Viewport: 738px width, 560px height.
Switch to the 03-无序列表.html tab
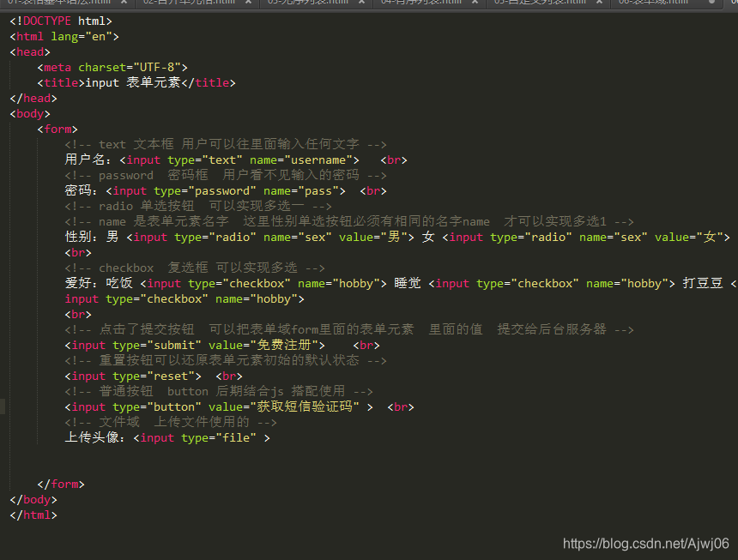[x=308, y=3]
